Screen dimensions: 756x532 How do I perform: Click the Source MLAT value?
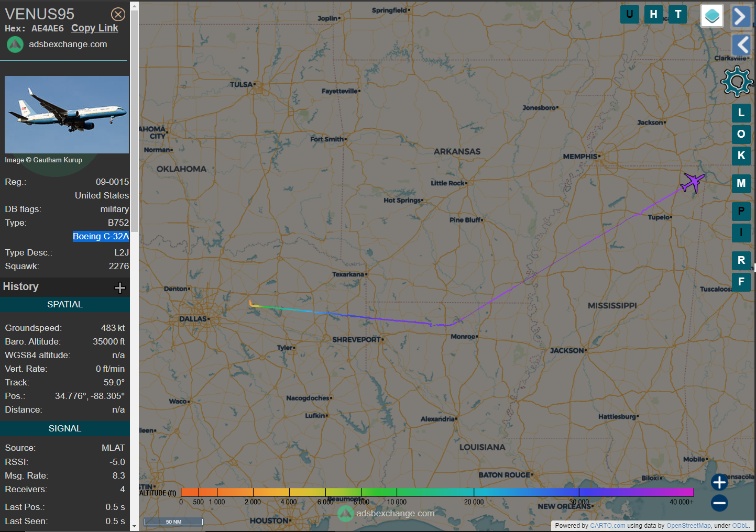coord(113,448)
